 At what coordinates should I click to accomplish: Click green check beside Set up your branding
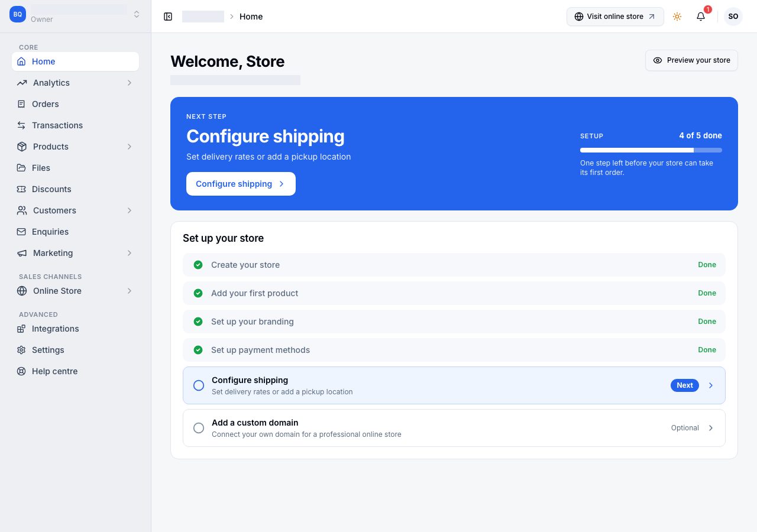pos(198,322)
